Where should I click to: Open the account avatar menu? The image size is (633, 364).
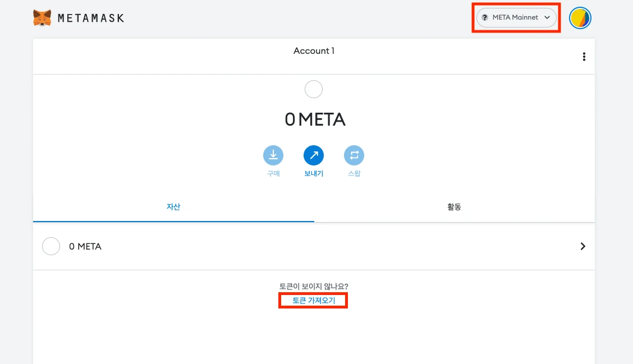click(580, 18)
